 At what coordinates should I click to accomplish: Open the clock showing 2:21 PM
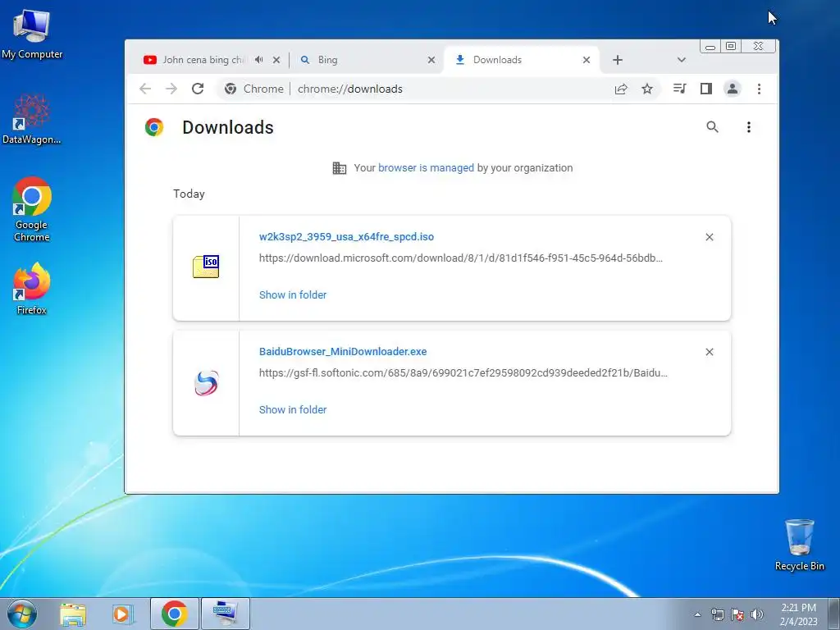click(x=799, y=614)
